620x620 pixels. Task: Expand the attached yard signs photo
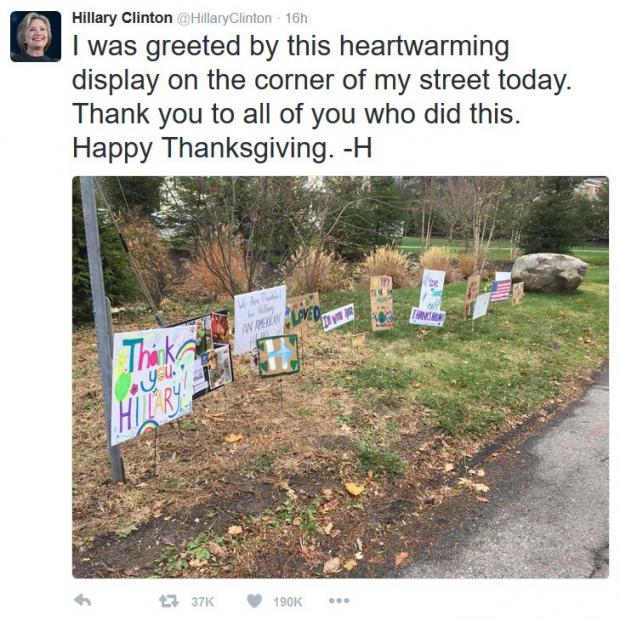coord(340,377)
